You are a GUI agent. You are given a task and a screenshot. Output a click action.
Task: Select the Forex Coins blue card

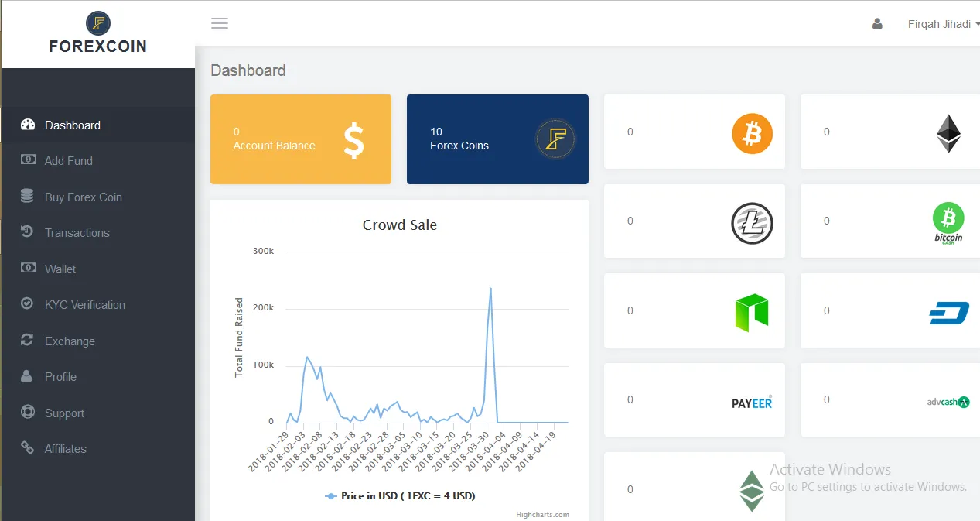click(x=497, y=139)
